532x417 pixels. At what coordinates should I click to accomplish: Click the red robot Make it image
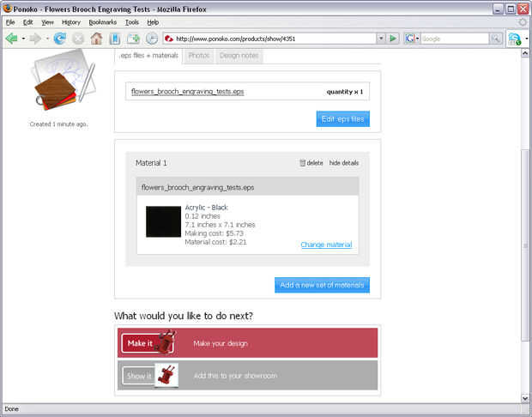point(167,341)
